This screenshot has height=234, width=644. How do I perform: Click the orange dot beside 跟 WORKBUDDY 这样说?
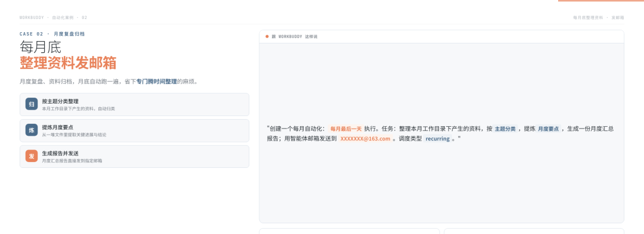point(267,36)
